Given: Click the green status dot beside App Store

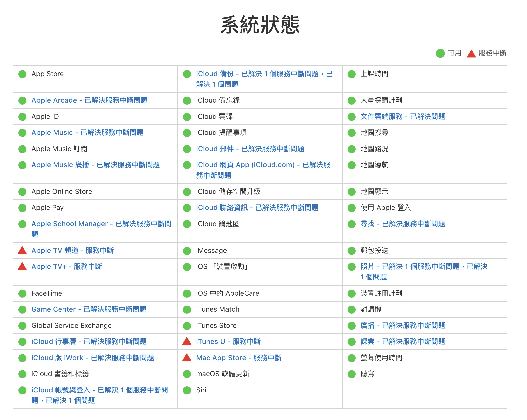Looking at the screenshot, I should tap(22, 74).
